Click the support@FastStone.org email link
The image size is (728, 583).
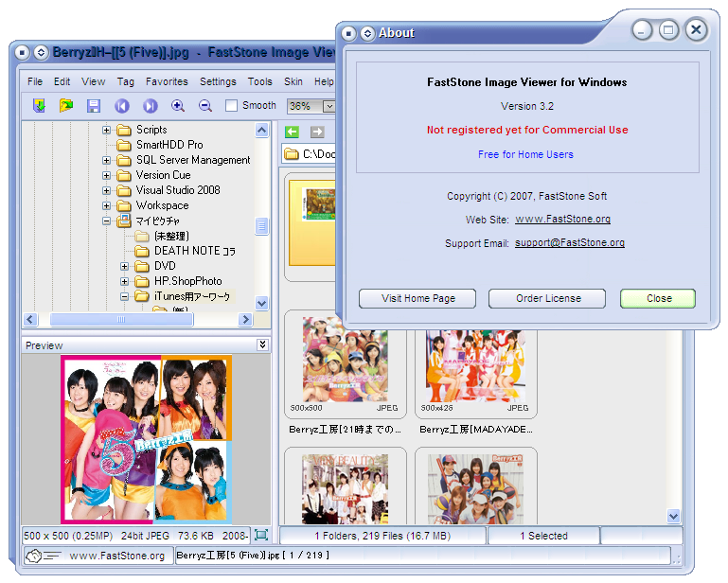click(x=570, y=243)
